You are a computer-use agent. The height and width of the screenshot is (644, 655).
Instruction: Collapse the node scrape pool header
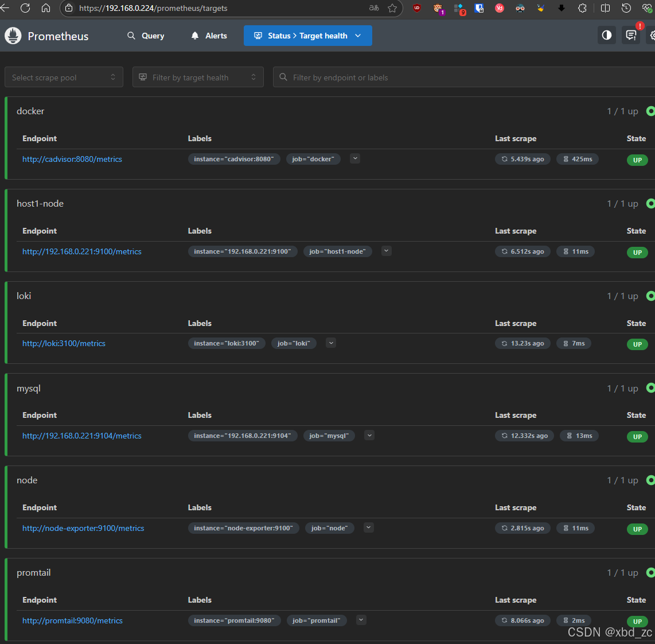point(332,480)
